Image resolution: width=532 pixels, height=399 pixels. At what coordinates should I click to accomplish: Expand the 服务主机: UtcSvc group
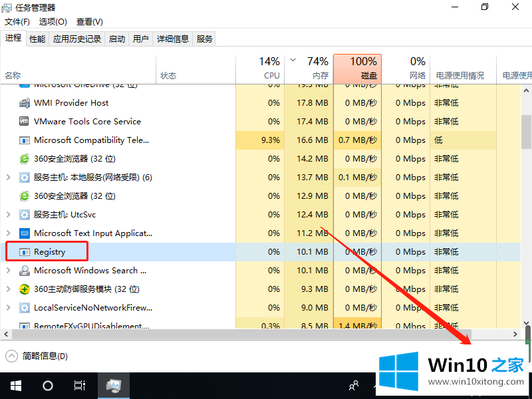click(x=9, y=214)
